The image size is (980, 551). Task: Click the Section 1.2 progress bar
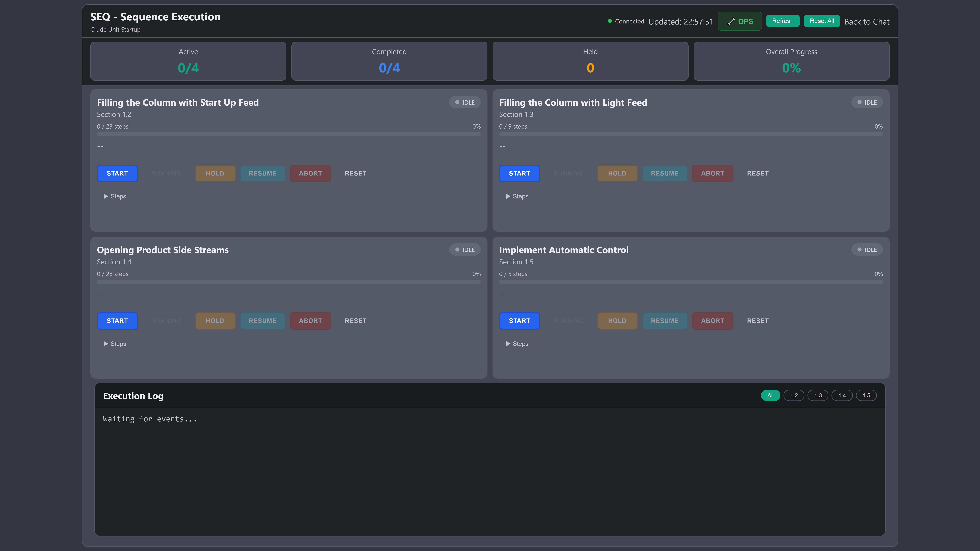coord(289,134)
